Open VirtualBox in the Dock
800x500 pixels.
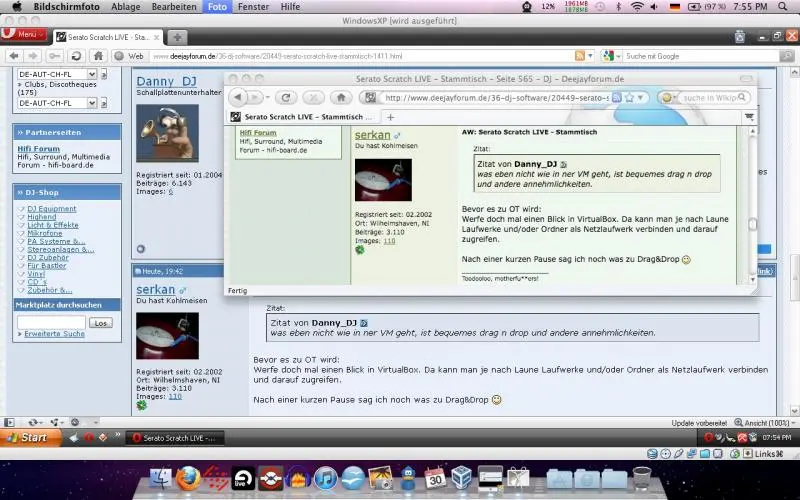tap(462, 479)
